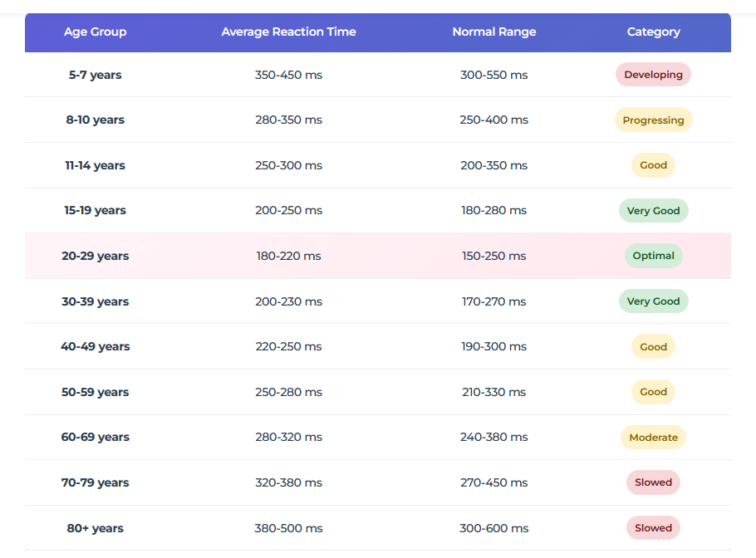Click the 280-350 ms average value
756x558 pixels.
[288, 120]
